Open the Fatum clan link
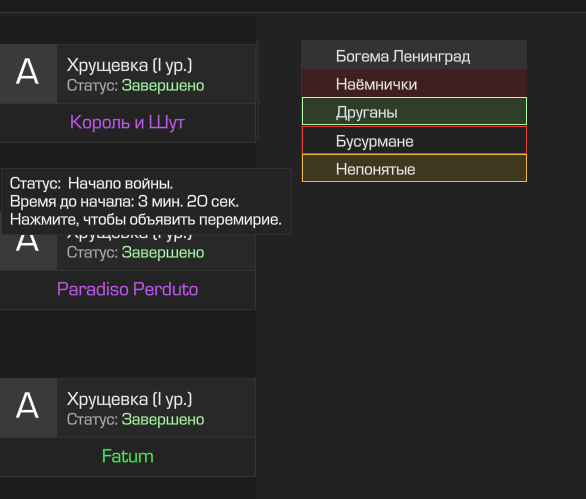 (127, 456)
